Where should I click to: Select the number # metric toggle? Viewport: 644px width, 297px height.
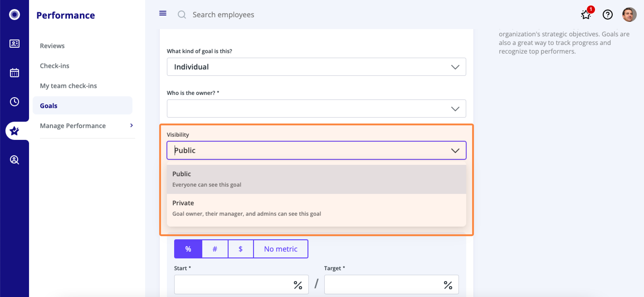tap(215, 249)
